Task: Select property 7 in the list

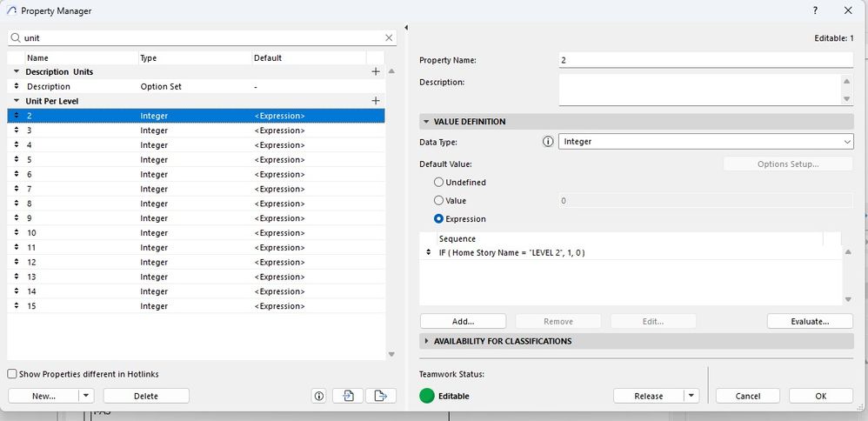Action: [x=197, y=189]
